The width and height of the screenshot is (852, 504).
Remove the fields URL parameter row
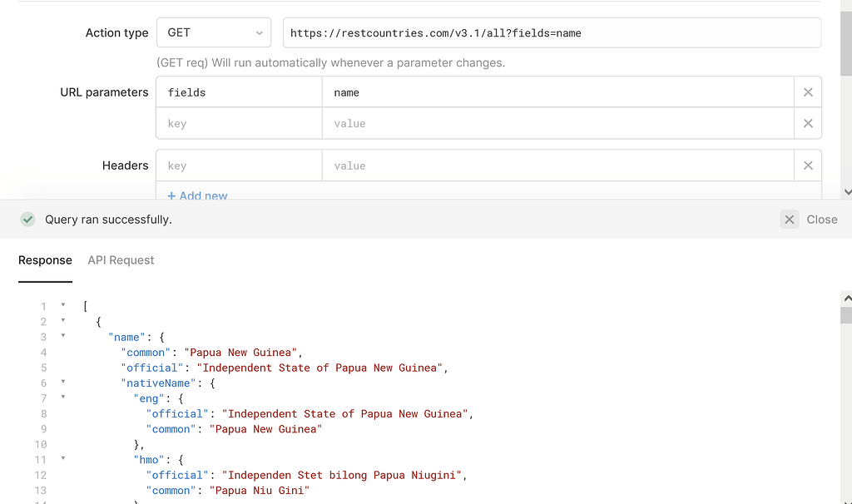(808, 92)
